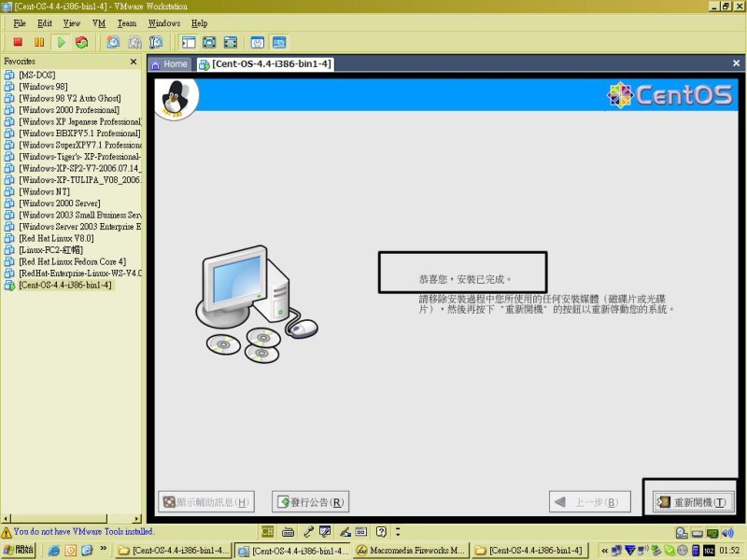
Task: Click the Quick Switch mode icon
Action: (x=209, y=42)
